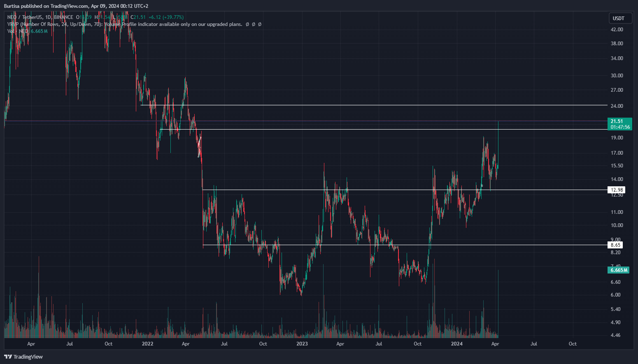Click the 2022 time axis label
The height and width of the screenshot is (364, 638).
click(x=147, y=344)
